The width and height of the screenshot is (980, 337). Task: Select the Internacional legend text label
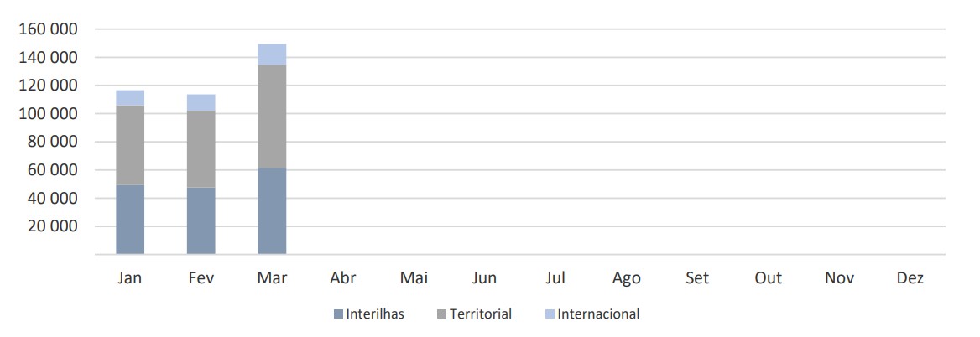click(x=598, y=314)
